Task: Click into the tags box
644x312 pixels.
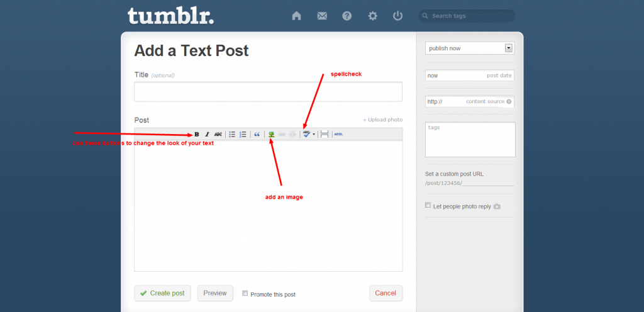Action: (x=470, y=140)
